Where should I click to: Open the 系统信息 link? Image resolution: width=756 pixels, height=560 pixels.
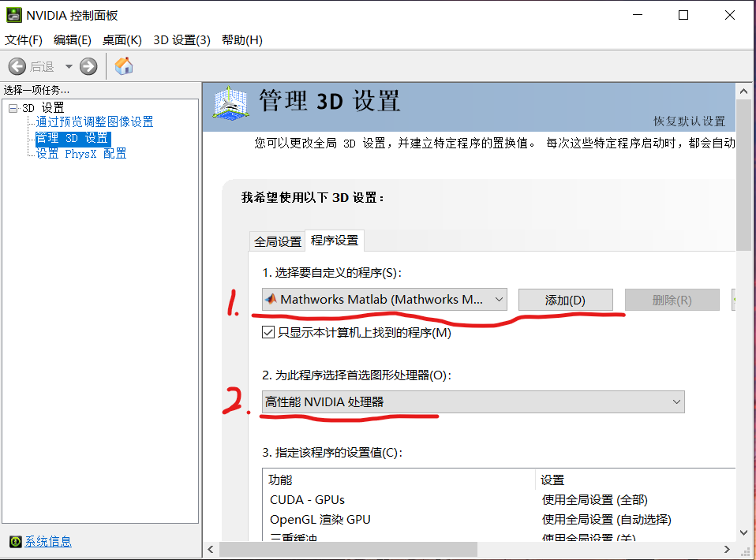[48, 542]
